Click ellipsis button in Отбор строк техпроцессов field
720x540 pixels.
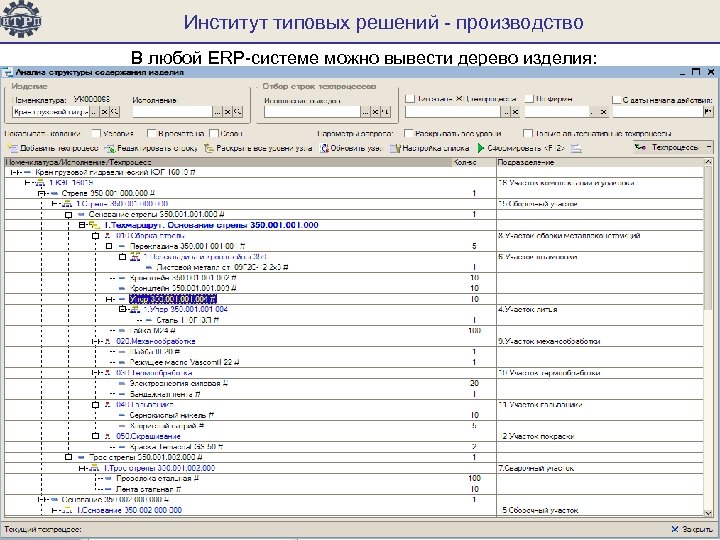[366, 112]
